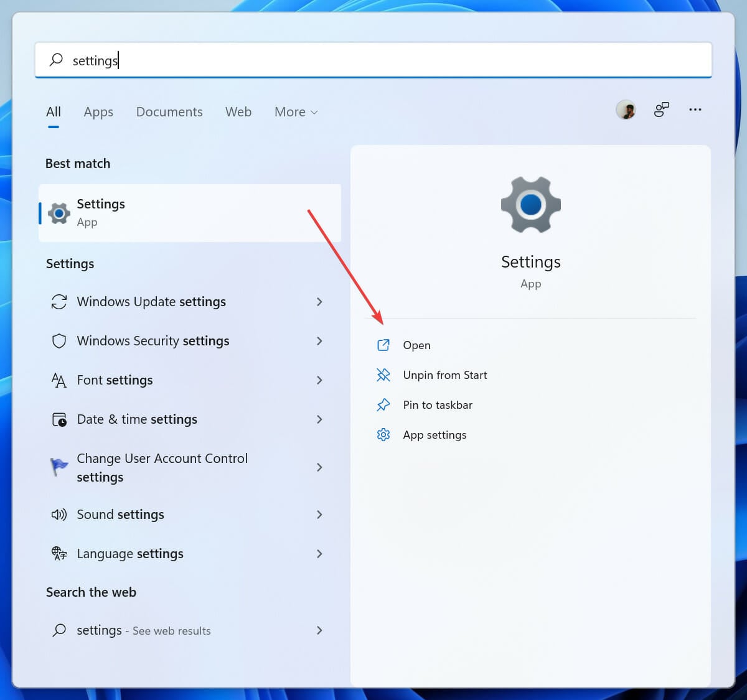Expand Language settings chevron
747x700 pixels.
tap(319, 554)
